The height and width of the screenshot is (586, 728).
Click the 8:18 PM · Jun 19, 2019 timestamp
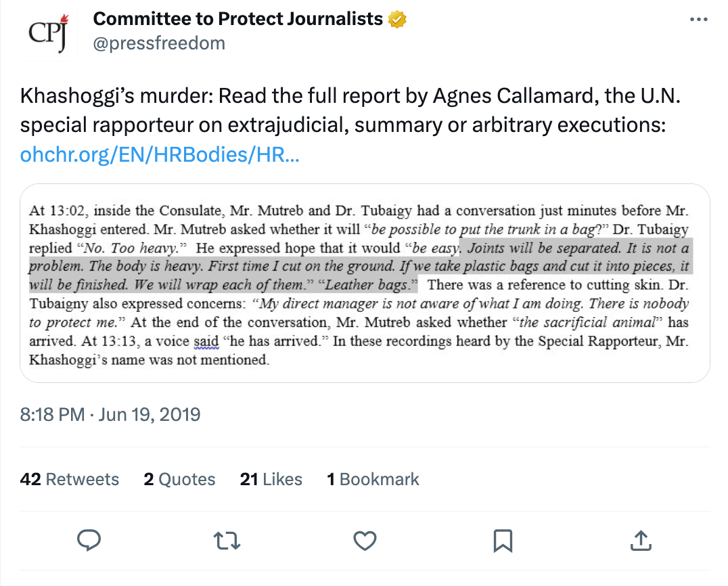pos(110,414)
